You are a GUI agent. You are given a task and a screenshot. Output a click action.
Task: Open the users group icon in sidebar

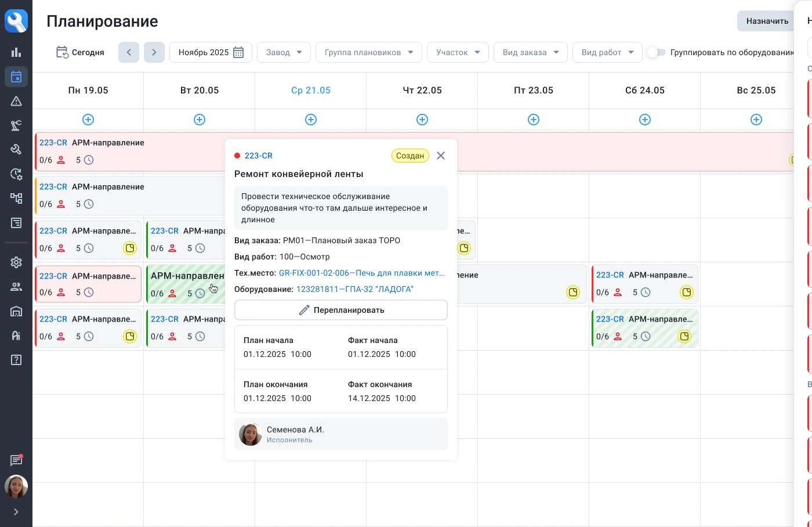click(x=16, y=287)
